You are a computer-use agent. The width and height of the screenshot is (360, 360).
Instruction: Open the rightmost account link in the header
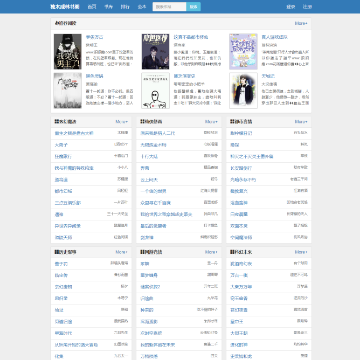pos(307,7)
